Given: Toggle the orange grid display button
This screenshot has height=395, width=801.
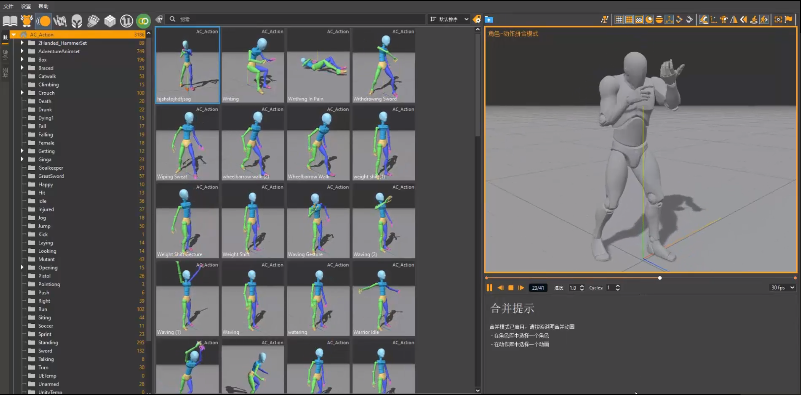Looking at the screenshot, I should click(x=629, y=19).
